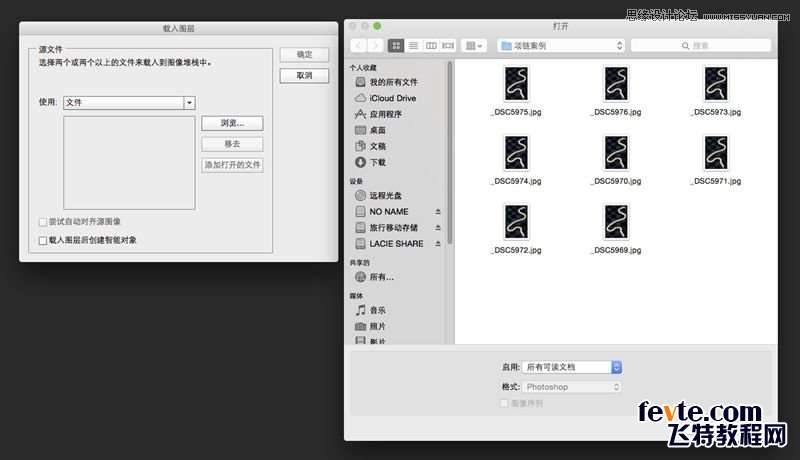Click the Browse button
The height and width of the screenshot is (460, 800).
pos(232,123)
